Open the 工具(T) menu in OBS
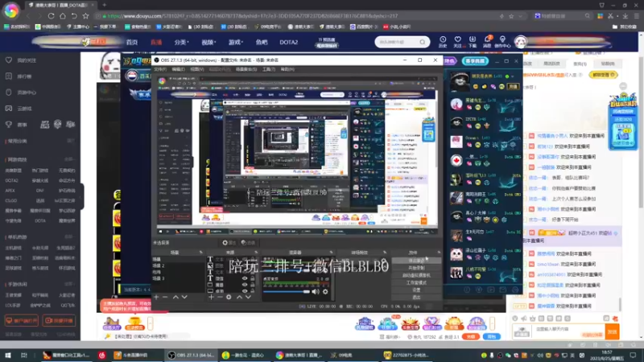The height and width of the screenshot is (362, 644). pos(269,69)
